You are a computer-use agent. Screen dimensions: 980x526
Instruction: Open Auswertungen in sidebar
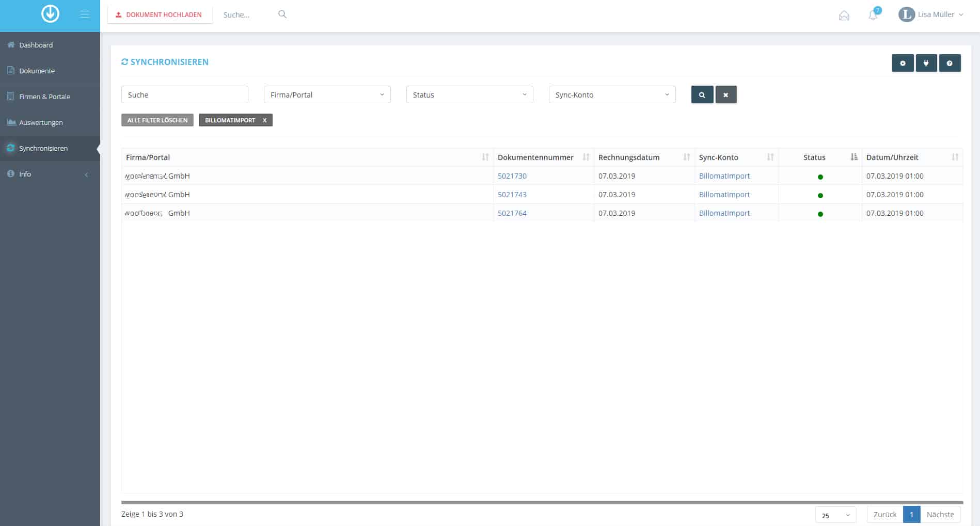click(x=50, y=122)
